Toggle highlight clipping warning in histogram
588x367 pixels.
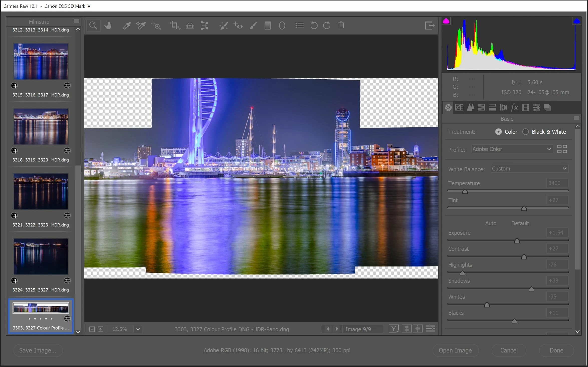point(576,21)
